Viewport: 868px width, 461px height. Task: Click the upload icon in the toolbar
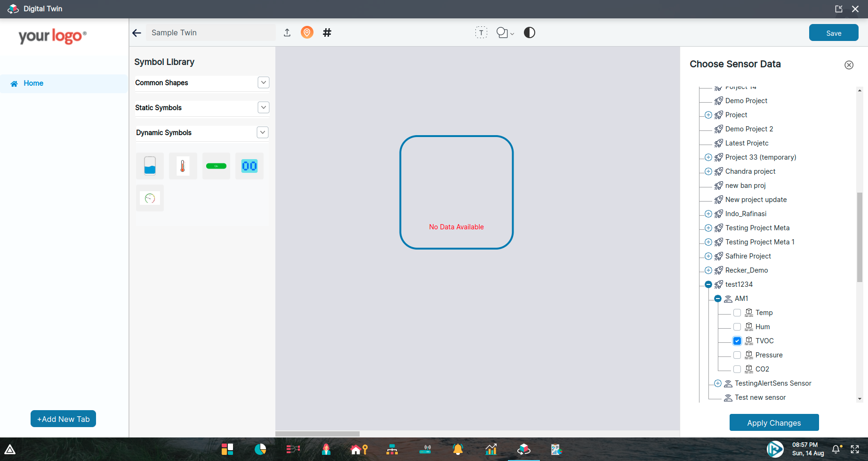click(287, 32)
